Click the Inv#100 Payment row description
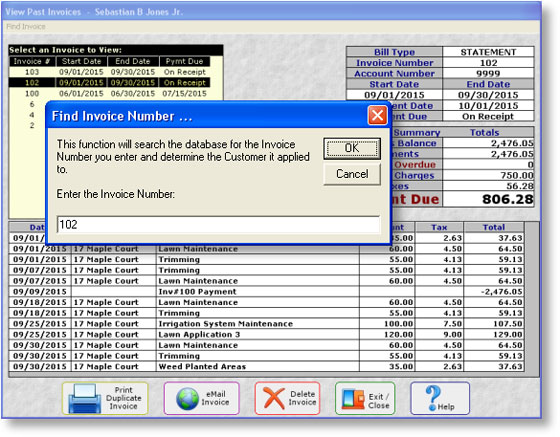 pos(197,292)
